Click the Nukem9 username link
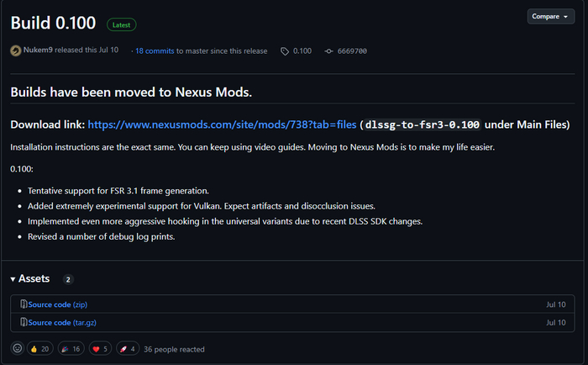Screen dimensions: 588x365 pyautogui.click(x=39, y=51)
